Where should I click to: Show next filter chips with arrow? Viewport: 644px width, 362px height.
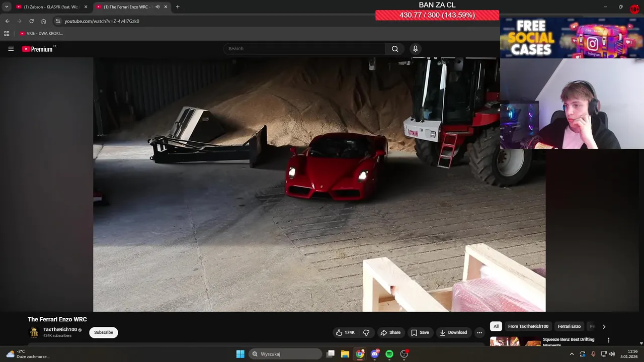point(604,326)
